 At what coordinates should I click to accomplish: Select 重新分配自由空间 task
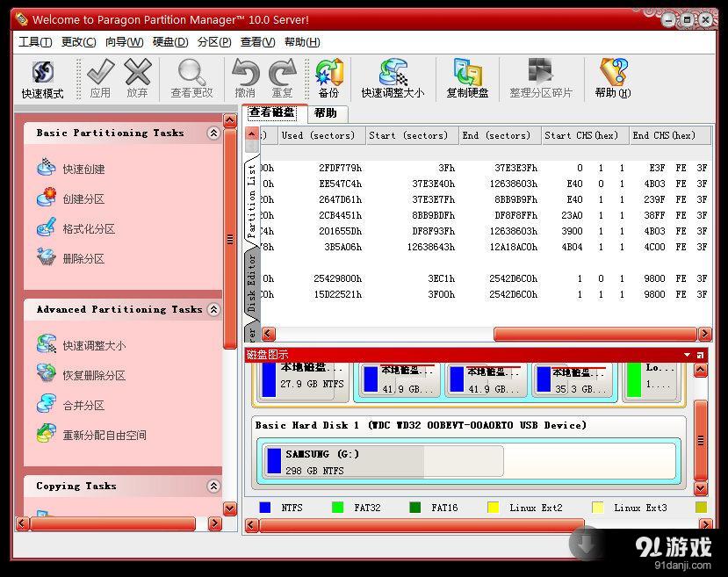coord(91,435)
